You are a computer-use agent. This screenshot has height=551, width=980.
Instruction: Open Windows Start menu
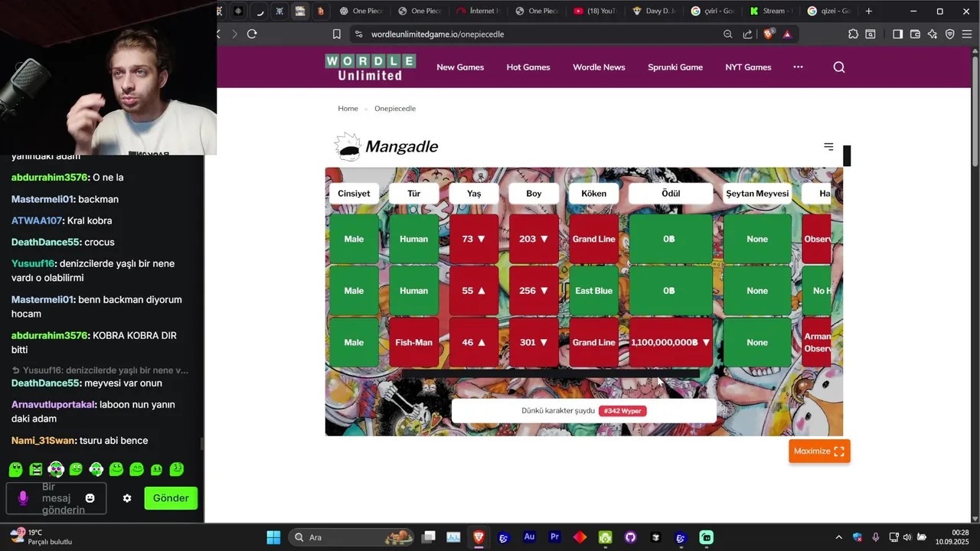click(x=273, y=537)
